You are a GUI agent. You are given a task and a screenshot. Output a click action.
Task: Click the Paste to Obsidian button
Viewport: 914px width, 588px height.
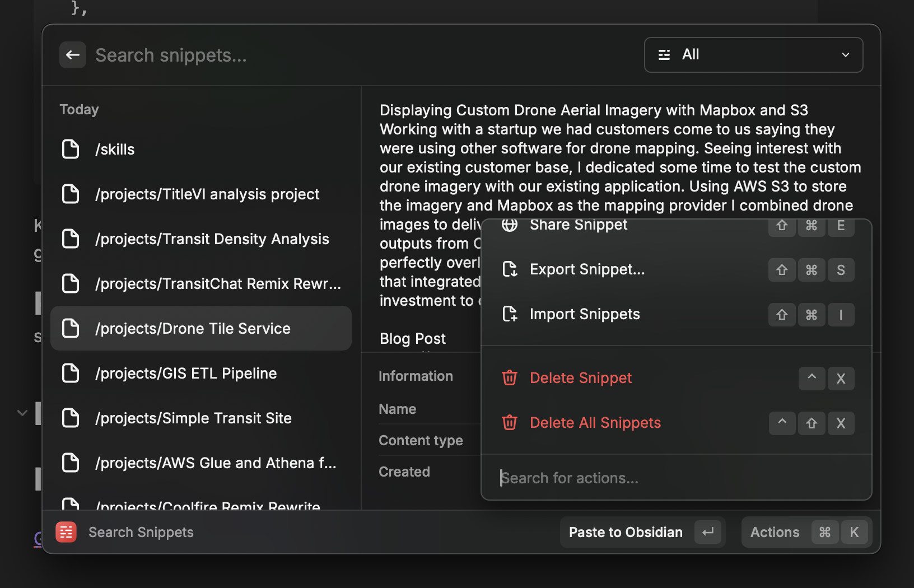(x=643, y=532)
